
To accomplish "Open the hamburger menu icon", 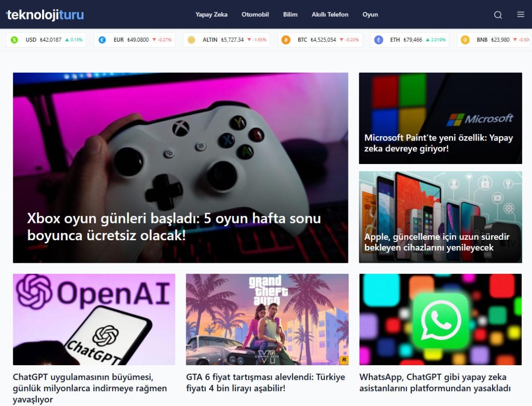I will tap(521, 15).
